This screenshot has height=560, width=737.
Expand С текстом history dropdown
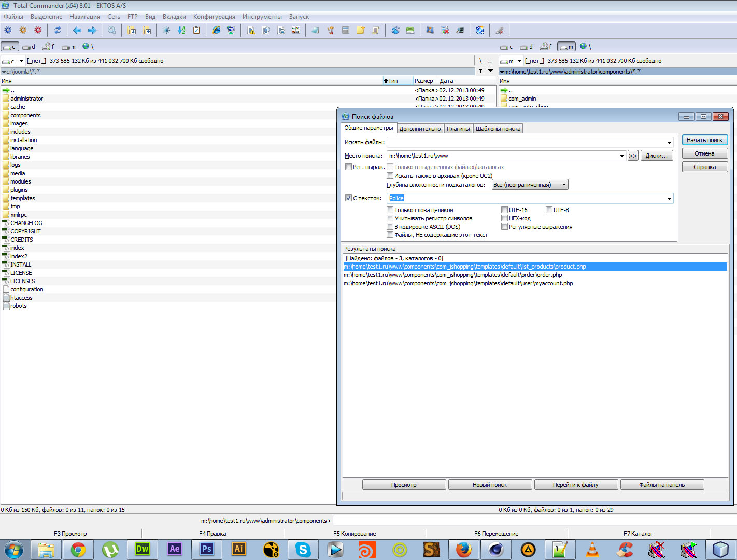point(669,198)
